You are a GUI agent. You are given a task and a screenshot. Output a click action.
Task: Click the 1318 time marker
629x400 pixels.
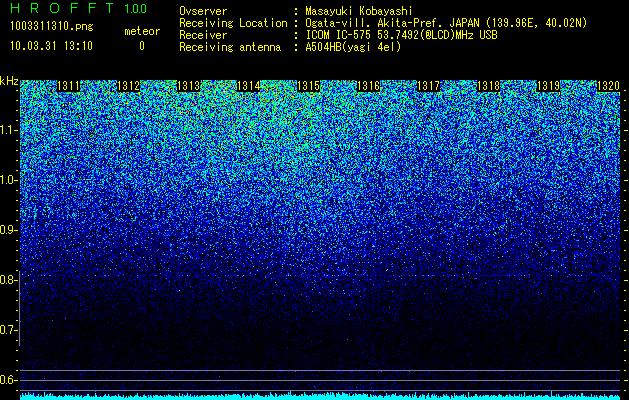pyautogui.click(x=488, y=86)
